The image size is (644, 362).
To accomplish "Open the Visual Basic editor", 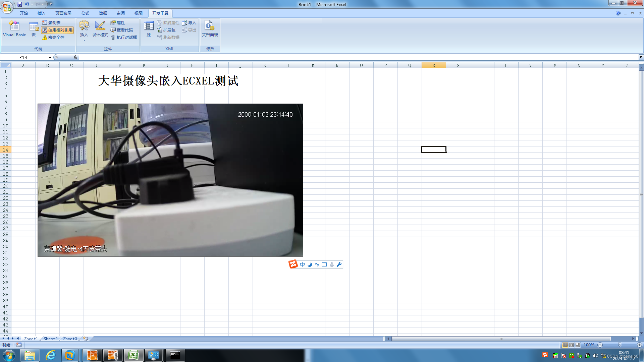I will click(x=14, y=28).
